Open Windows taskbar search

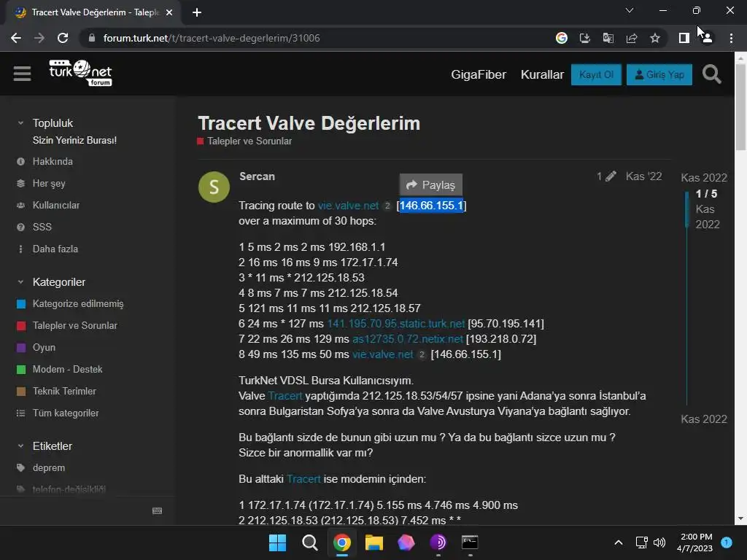pos(309,542)
